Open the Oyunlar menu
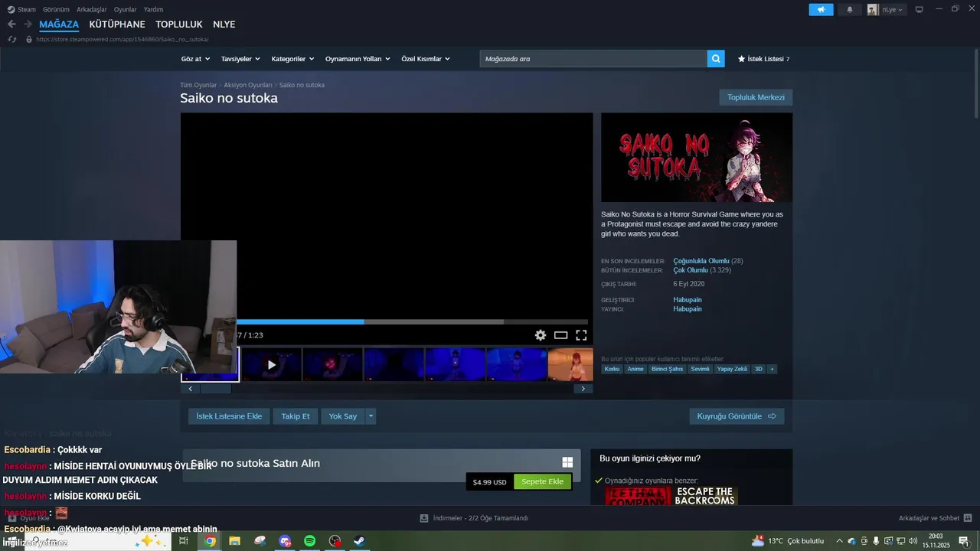This screenshot has width=980, height=551. (x=125, y=9)
